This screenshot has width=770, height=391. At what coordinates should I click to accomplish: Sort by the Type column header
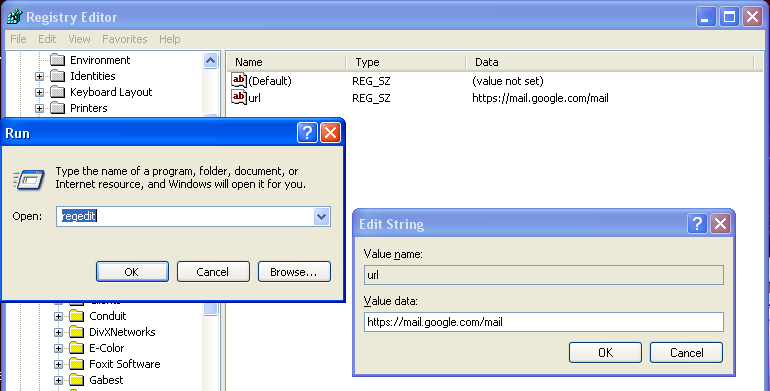(x=406, y=62)
